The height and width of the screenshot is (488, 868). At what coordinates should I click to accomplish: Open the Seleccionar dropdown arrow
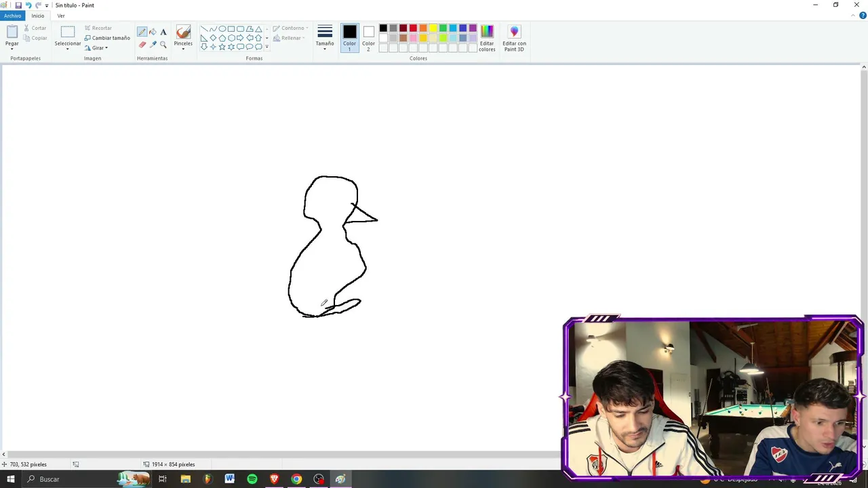(x=68, y=49)
